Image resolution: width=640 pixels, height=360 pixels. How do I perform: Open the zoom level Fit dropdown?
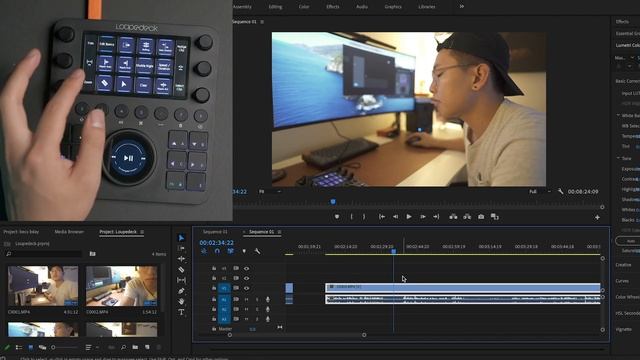tap(269, 191)
